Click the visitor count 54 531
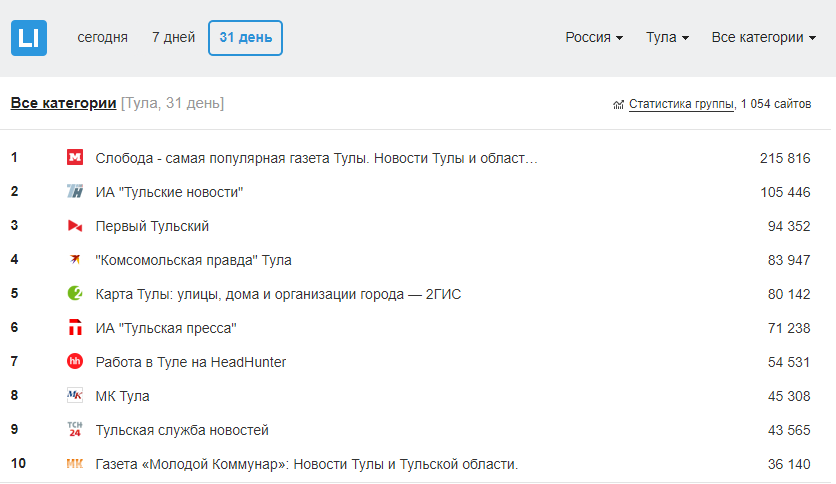The width and height of the screenshot is (836, 484). click(x=789, y=362)
